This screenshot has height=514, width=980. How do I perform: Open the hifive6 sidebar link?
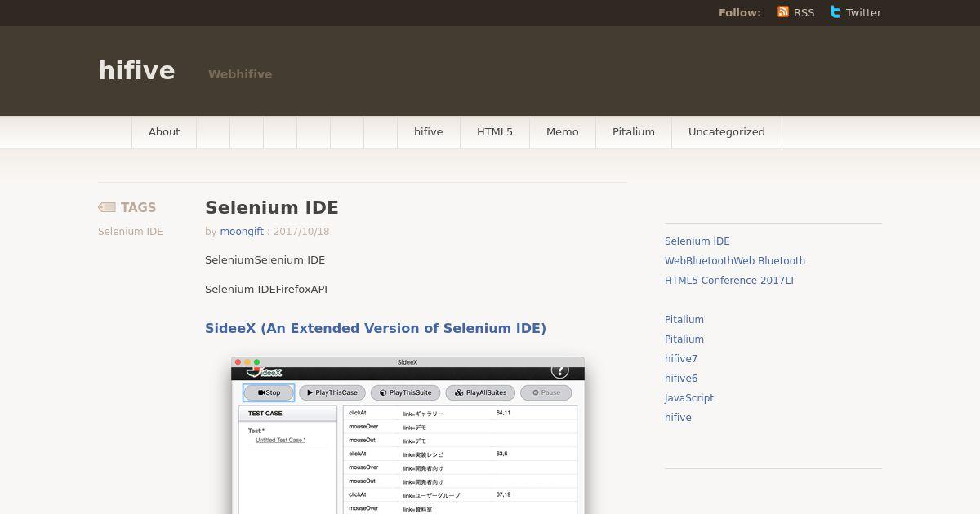[x=681, y=379]
